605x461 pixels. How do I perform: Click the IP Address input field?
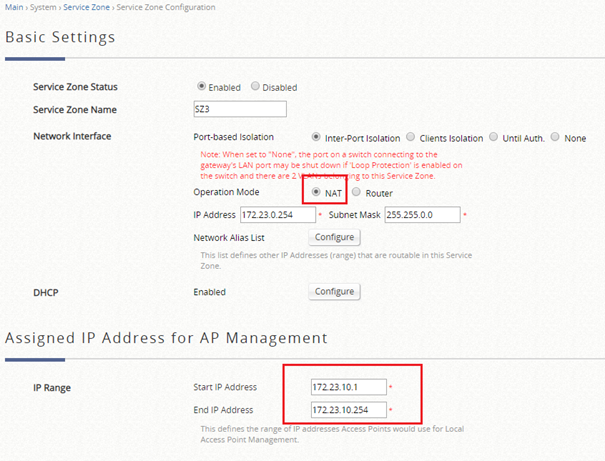pos(276,215)
